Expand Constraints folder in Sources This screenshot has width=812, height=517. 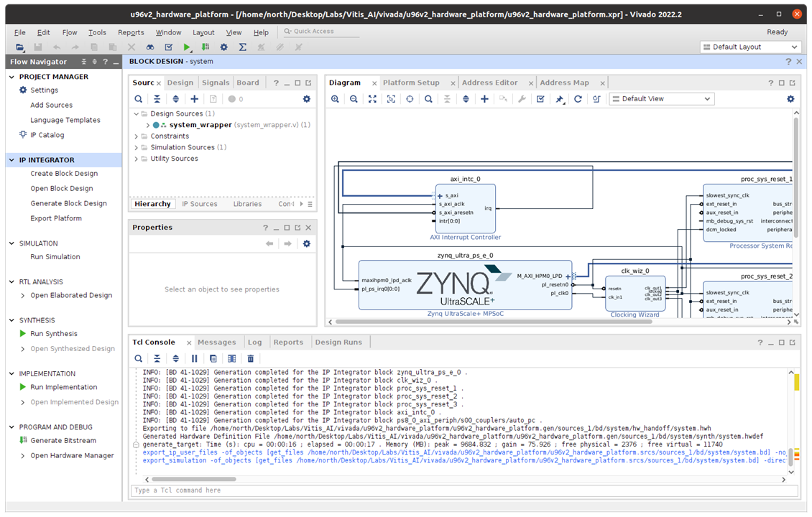tap(137, 136)
